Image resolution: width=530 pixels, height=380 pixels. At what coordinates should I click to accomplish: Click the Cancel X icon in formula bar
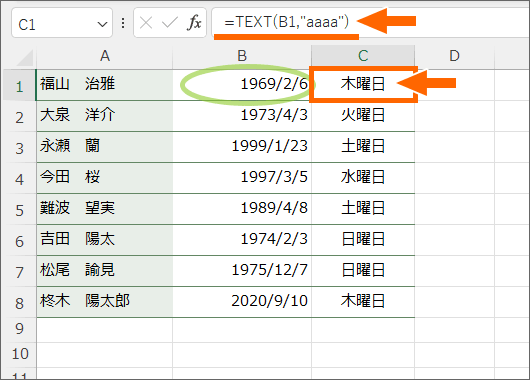146,23
